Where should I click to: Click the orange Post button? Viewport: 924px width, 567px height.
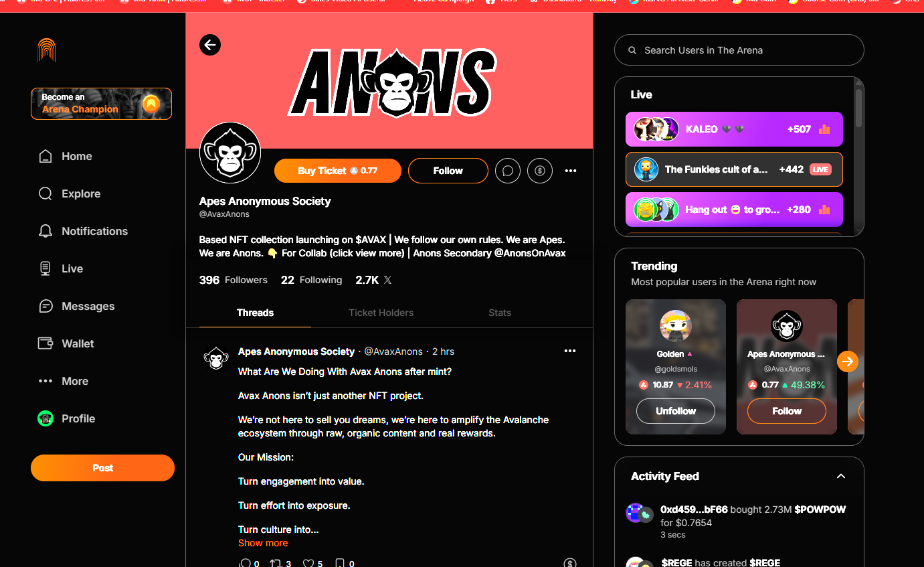(102, 468)
